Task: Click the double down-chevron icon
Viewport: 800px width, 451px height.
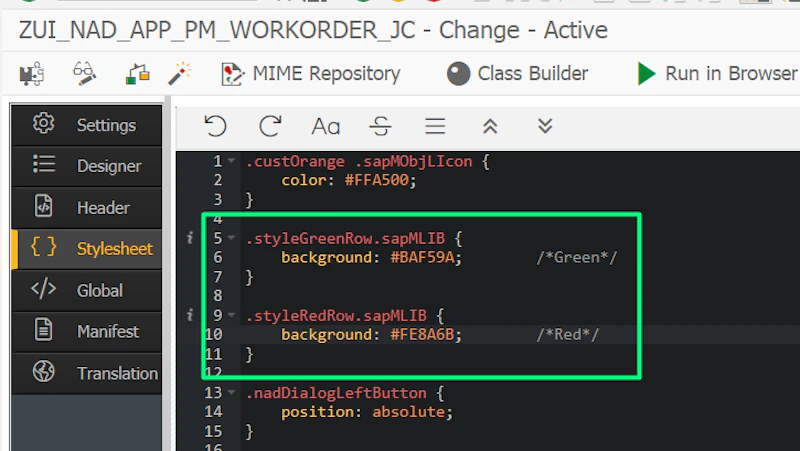Action: 545,126
